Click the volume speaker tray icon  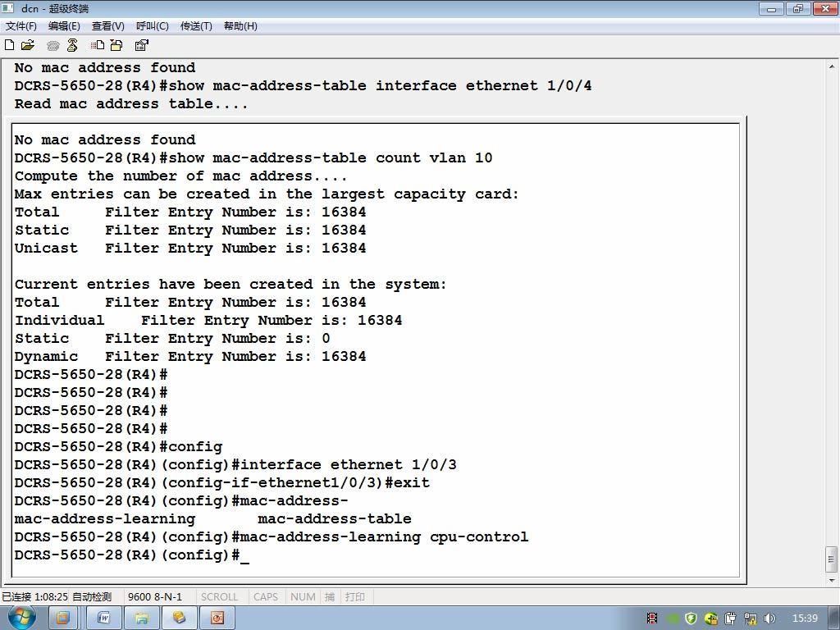[x=769, y=619]
